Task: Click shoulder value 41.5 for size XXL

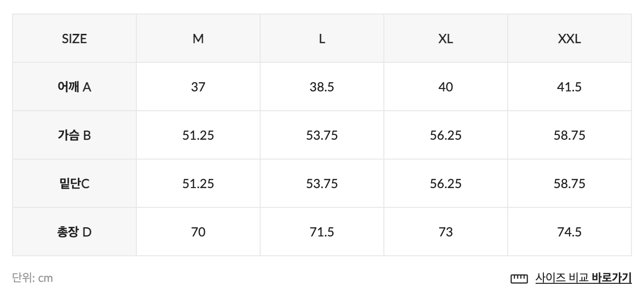Action: click(x=570, y=87)
